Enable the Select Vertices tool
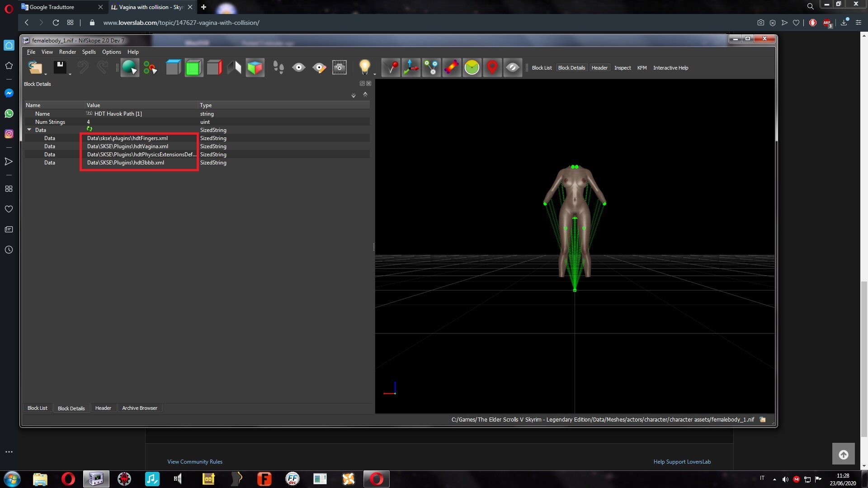This screenshot has width=868, height=488. pos(150,68)
